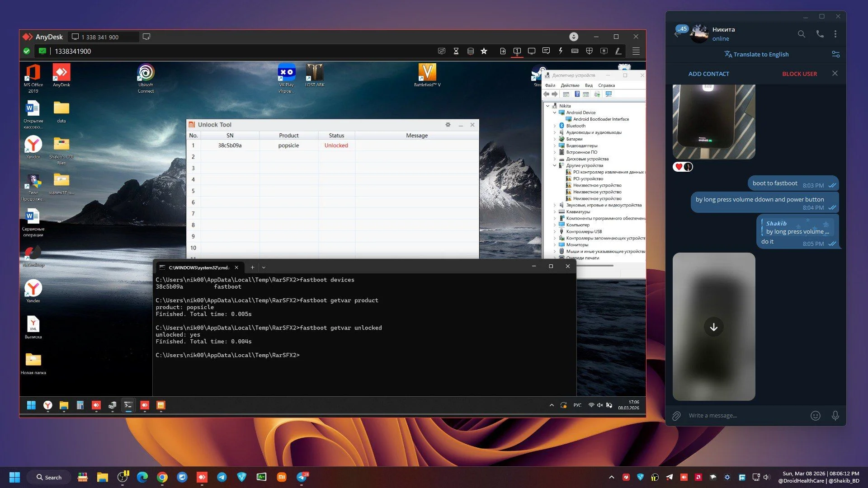
Task: Dismiss the add contact bar in Telegram
Action: (835, 73)
